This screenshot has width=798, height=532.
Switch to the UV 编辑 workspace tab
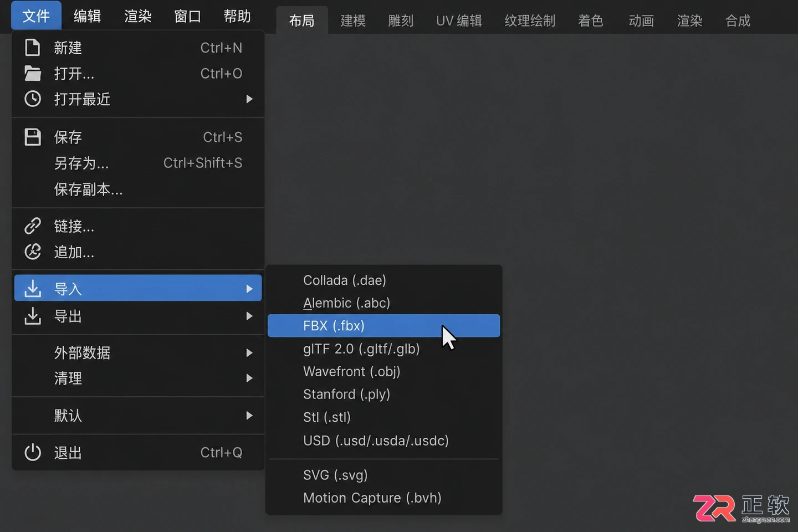click(x=459, y=21)
